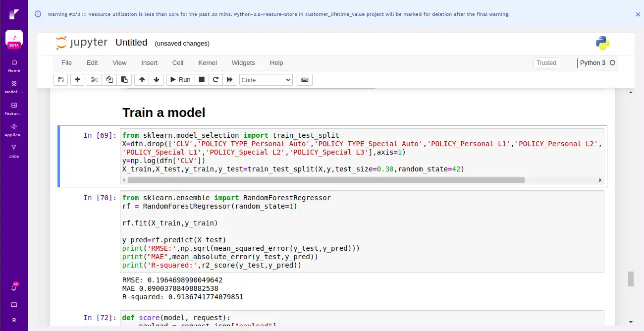Screen dimensions: 644x331
Task: Save notebook with the floppy disk icon
Action: (x=60, y=79)
